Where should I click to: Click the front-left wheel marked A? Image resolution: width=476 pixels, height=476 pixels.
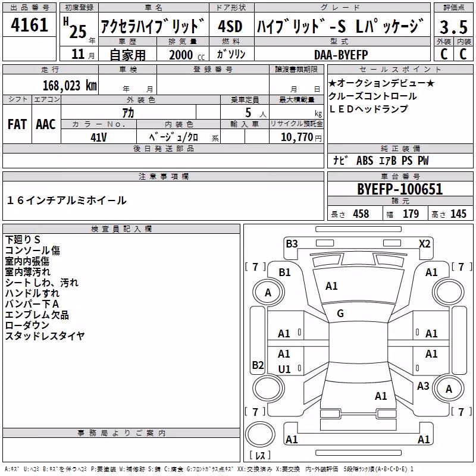point(268,293)
